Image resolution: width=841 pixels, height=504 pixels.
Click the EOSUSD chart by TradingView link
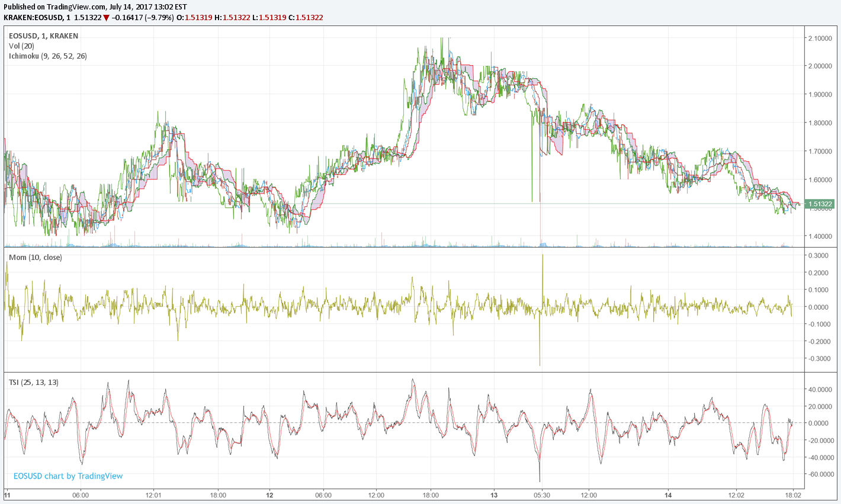pyautogui.click(x=68, y=476)
